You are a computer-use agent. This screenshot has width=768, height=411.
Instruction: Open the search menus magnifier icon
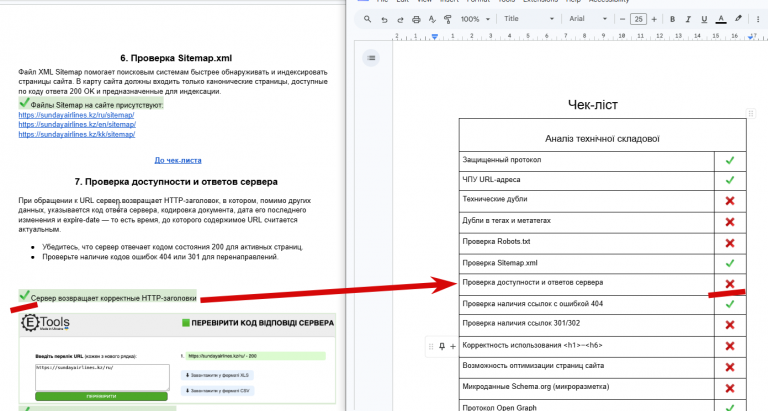(367, 19)
